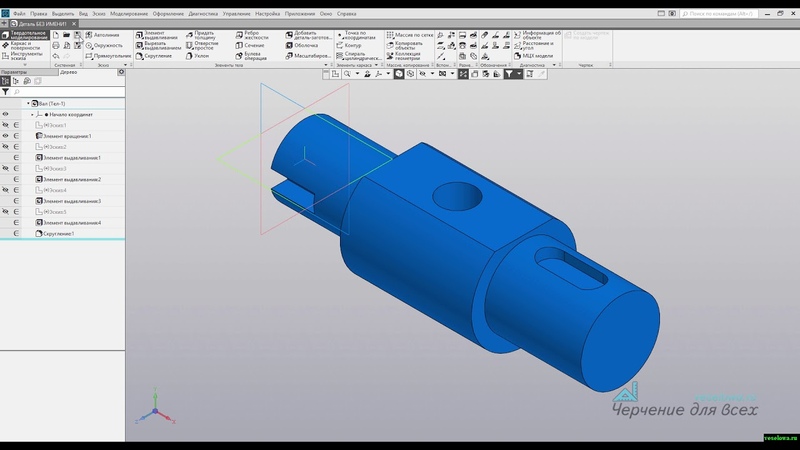Click the funnel filter icon in view toolbar
The height and width of the screenshot is (450, 800).
(509, 74)
